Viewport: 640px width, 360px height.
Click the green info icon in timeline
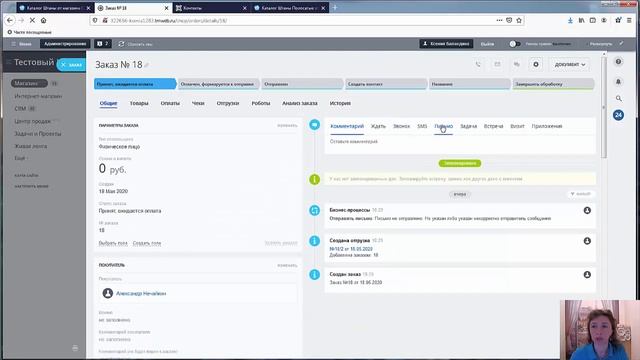[314, 179]
